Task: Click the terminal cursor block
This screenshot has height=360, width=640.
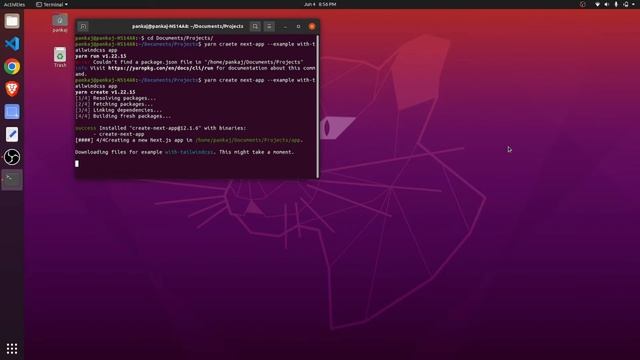Action: pyautogui.click(x=77, y=164)
